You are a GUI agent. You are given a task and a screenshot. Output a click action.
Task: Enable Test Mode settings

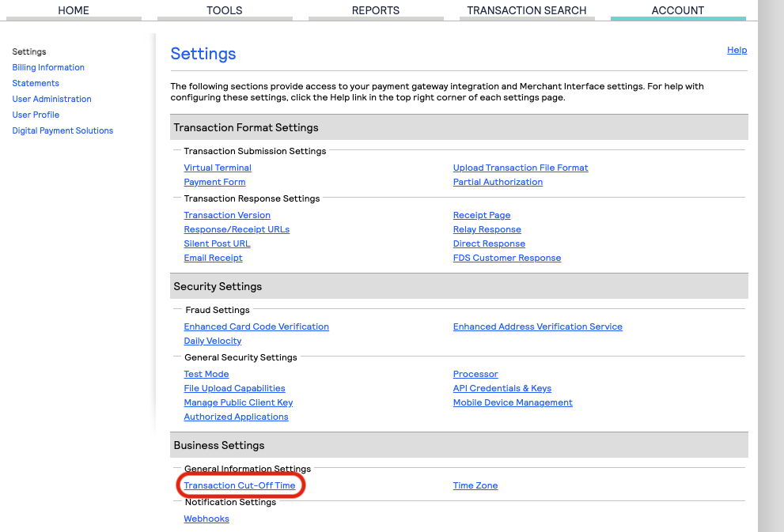[x=206, y=374]
